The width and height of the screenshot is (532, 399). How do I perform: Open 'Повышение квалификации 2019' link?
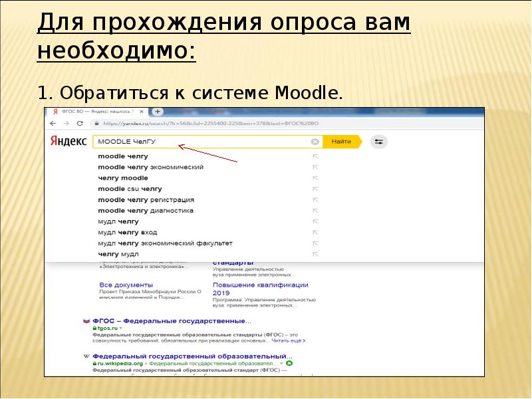[x=260, y=289]
